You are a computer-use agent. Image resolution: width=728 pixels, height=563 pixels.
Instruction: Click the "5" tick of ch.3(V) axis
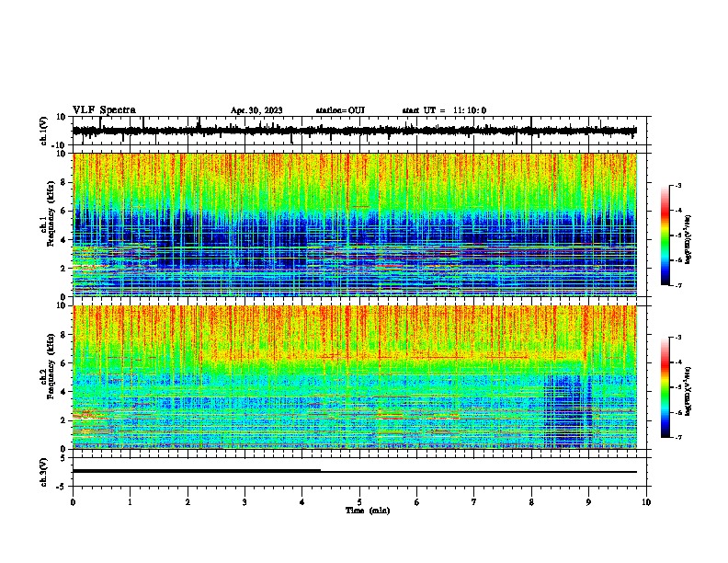click(x=63, y=457)
